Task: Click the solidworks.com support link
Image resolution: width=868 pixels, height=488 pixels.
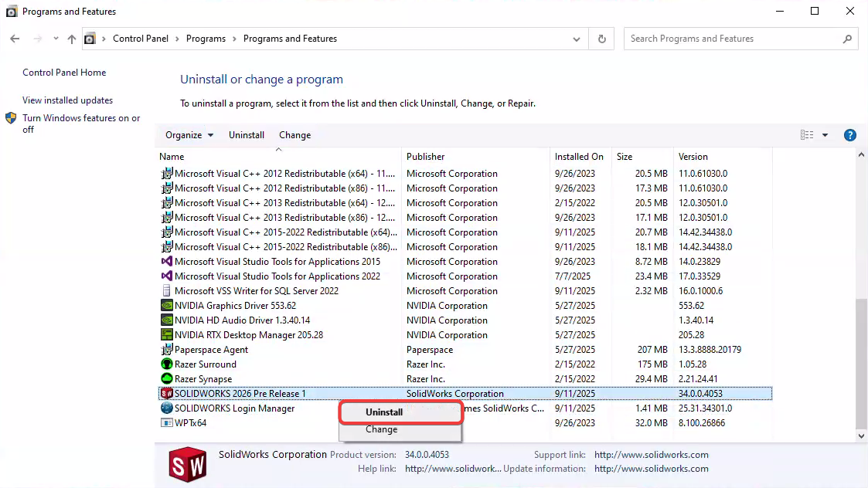Action: (652, 455)
